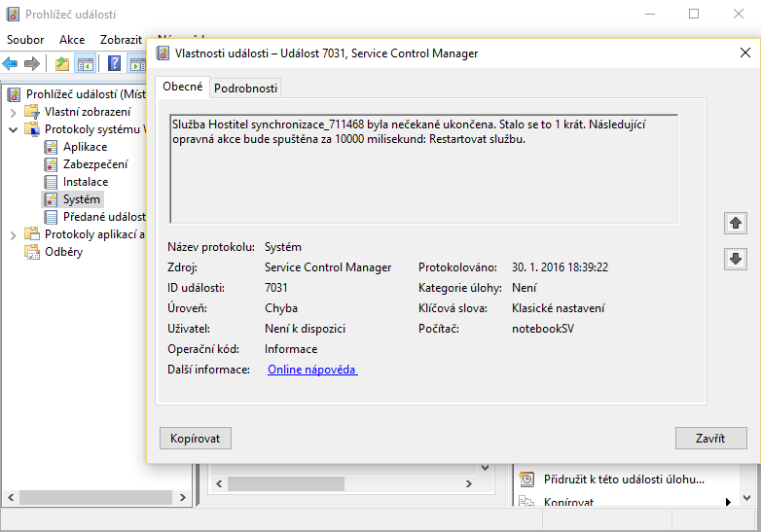Click the tree pane horizontal scrollbar thumb
The height and width of the screenshot is (532, 761).
[x=95, y=498]
